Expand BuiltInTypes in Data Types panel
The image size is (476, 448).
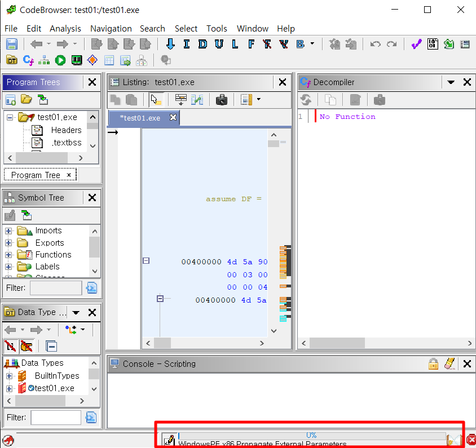pyautogui.click(x=9, y=375)
